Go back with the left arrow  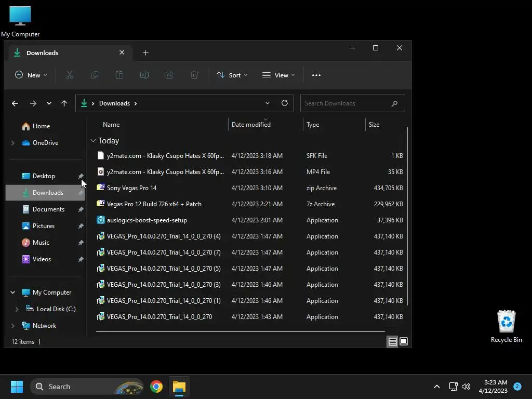15,103
